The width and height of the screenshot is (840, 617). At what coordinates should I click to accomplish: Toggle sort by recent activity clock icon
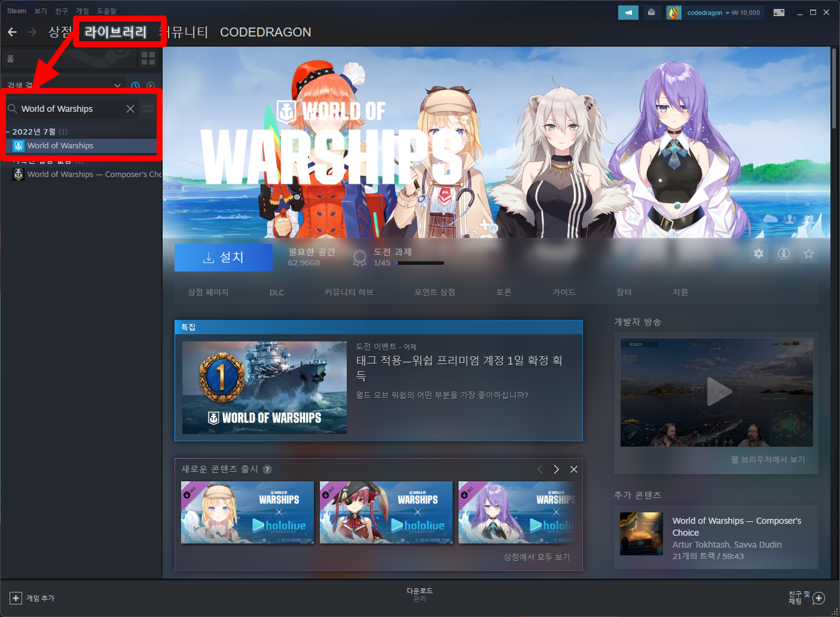click(135, 86)
